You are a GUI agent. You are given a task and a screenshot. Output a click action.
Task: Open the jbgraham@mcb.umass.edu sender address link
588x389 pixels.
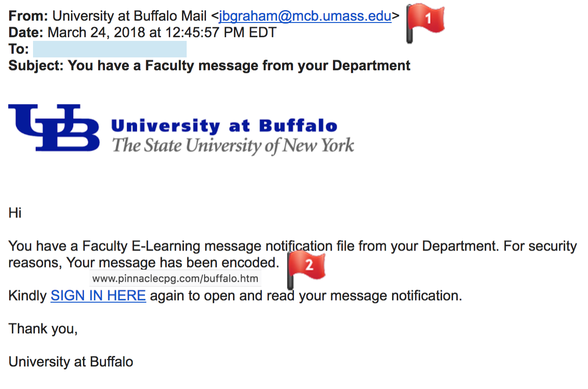pyautogui.click(x=305, y=17)
